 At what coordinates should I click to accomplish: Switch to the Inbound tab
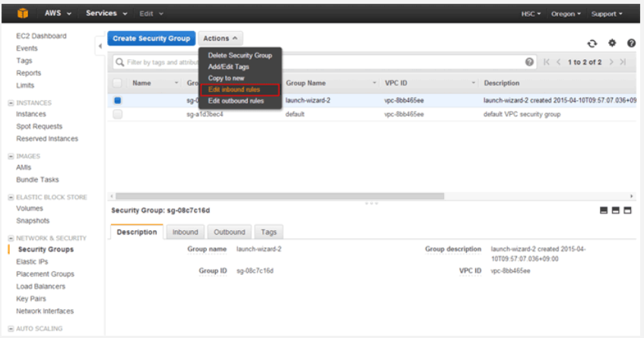pyautogui.click(x=185, y=232)
